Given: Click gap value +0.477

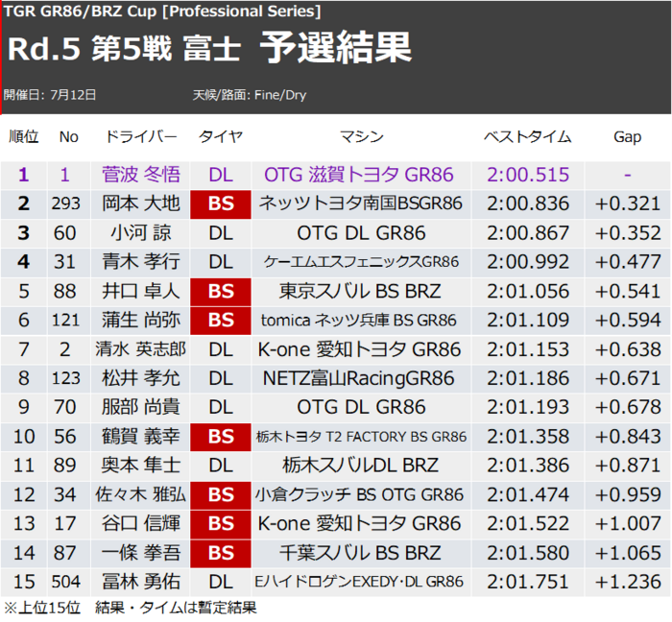Looking at the screenshot, I should (628, 262).
